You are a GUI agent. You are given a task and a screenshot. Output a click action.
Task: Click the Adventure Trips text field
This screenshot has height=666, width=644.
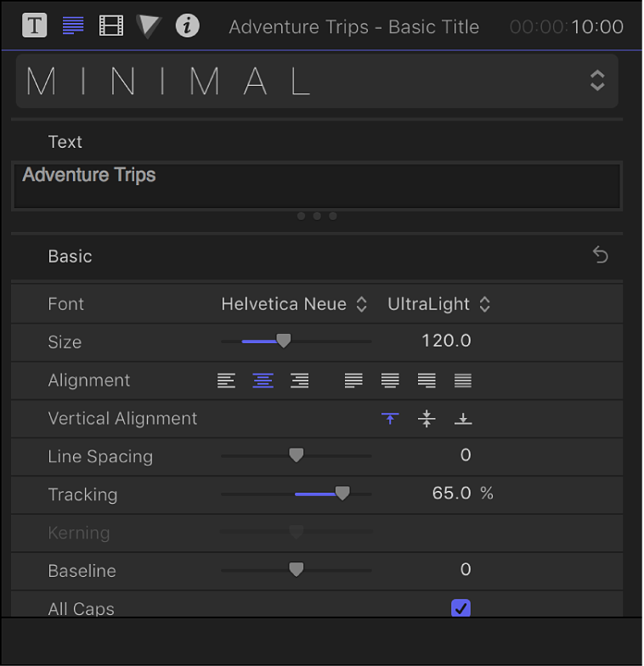point(316,185)
